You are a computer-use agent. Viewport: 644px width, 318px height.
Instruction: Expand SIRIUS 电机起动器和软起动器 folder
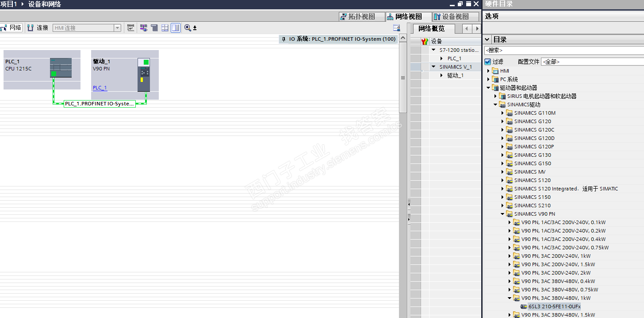496,96
